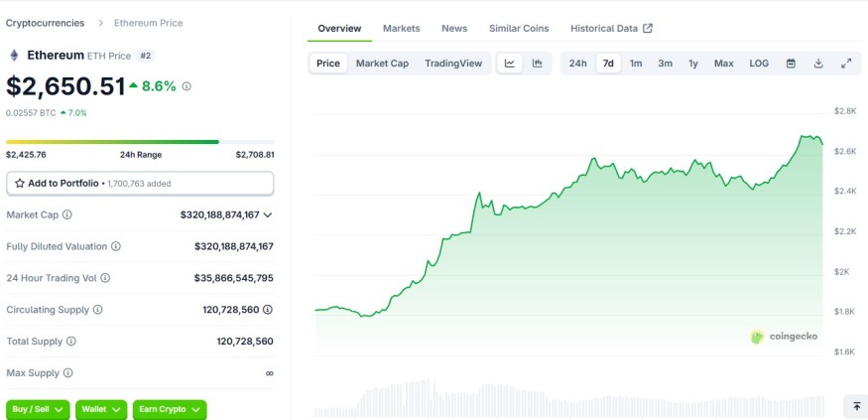
Task: Click info icon next to 8.6% change
Action: [x=186, y=86]
